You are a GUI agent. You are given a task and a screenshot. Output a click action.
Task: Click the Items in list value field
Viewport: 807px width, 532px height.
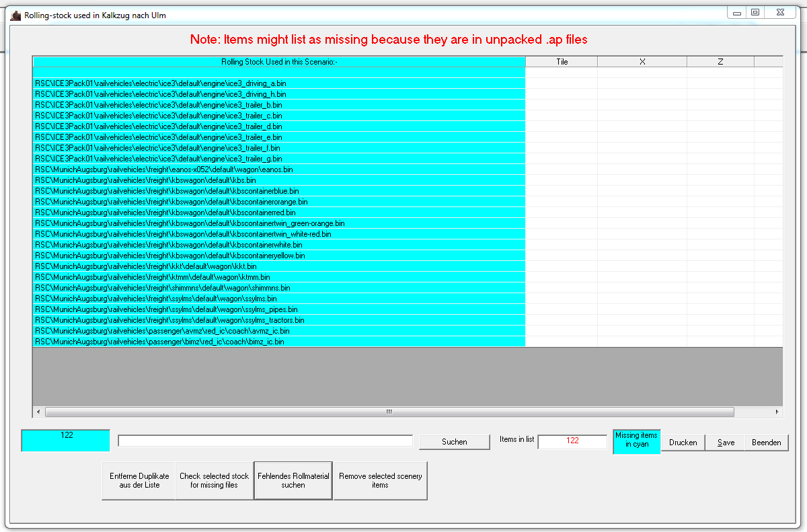tap(572, 441)
